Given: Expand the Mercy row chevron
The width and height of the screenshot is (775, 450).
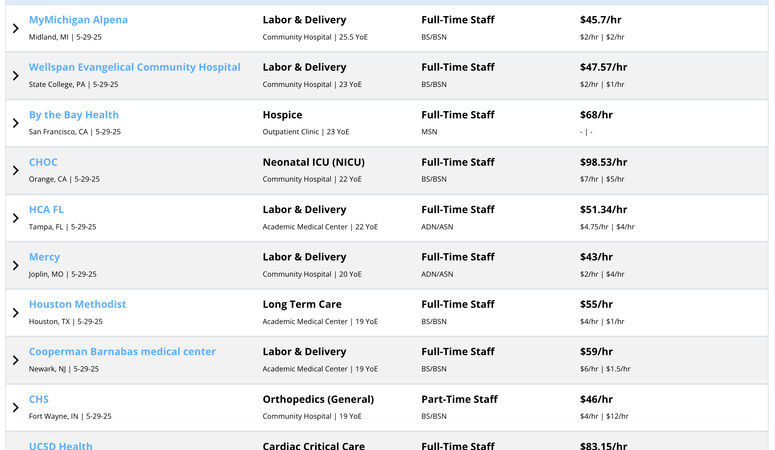Looking at the screenshot, I should pyautogui.click(x=16, y=265).
